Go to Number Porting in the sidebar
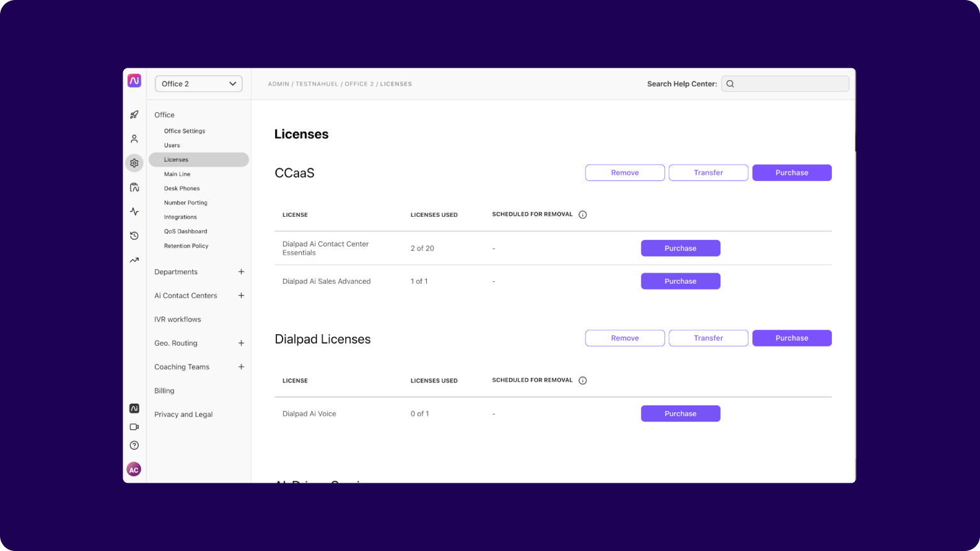Screen dimensions: 980x551 186,203
